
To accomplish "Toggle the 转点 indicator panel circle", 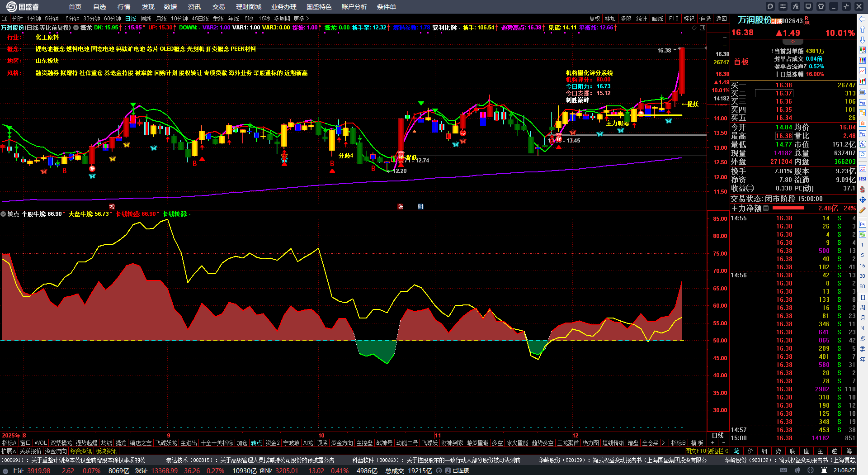I will (x=3, y=214).
